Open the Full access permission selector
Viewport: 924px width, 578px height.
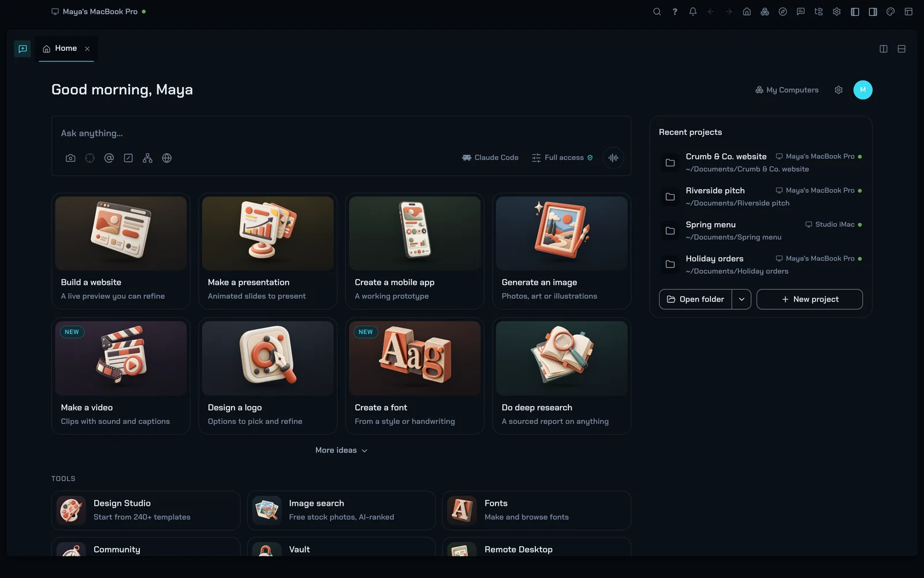click(x=562, y=158)
